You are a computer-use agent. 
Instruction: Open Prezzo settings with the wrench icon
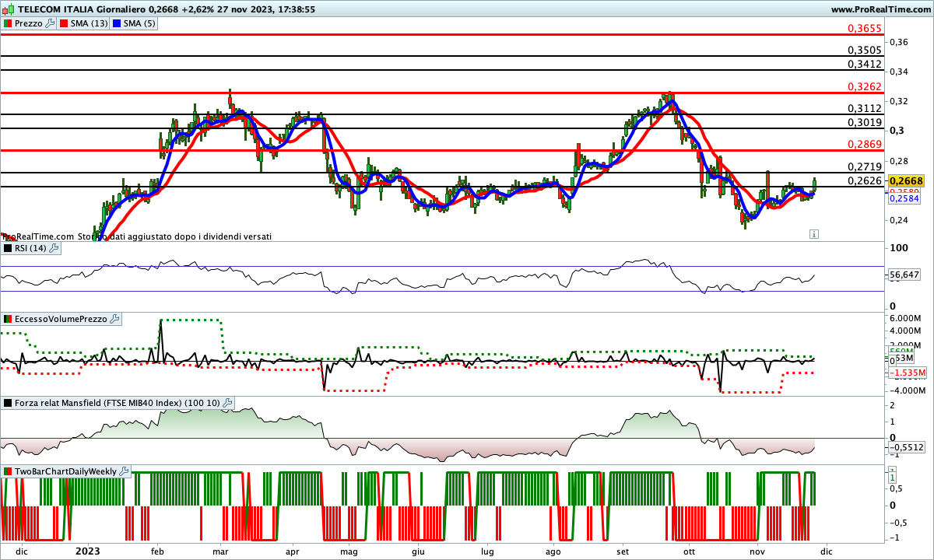(51, 23)
